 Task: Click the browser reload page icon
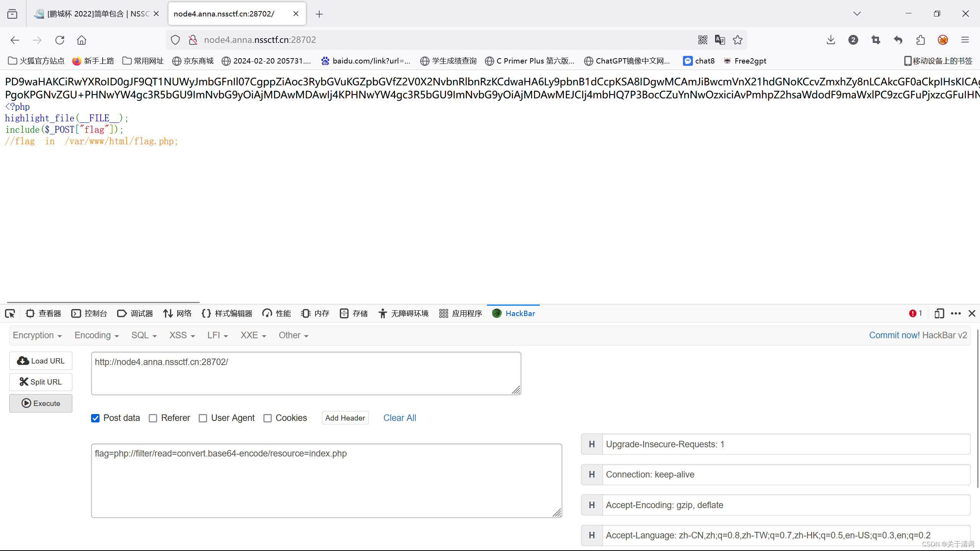click(60, 40)
